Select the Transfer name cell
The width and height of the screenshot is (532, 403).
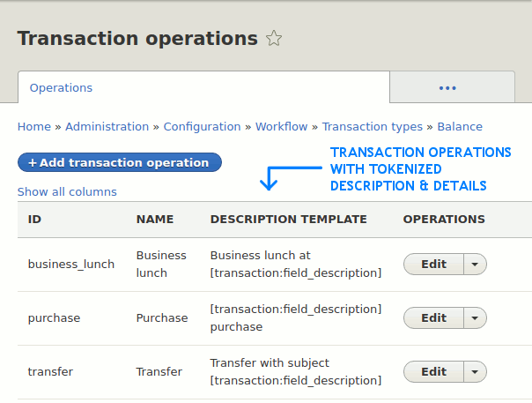[x=159, y=371]
